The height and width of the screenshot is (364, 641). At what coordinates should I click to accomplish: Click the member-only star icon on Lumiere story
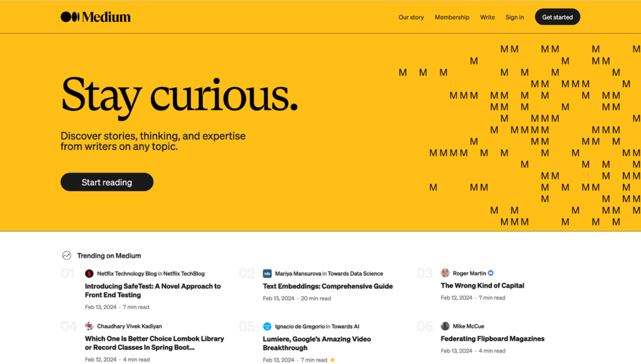coord(333,360)
